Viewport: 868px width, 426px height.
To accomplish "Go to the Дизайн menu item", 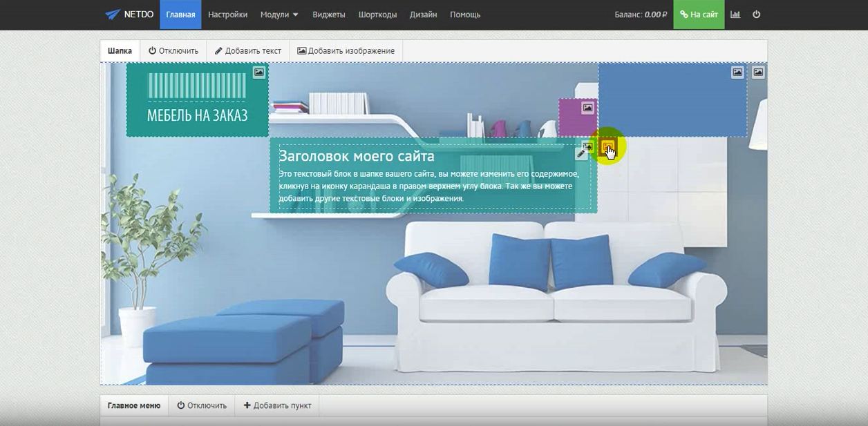I will point(423,14).
